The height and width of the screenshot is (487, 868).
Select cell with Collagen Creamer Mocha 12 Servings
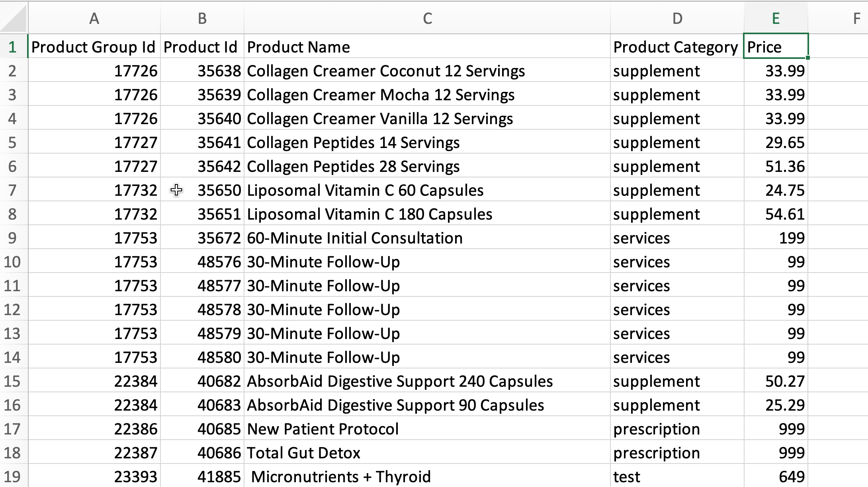point(427,95)
